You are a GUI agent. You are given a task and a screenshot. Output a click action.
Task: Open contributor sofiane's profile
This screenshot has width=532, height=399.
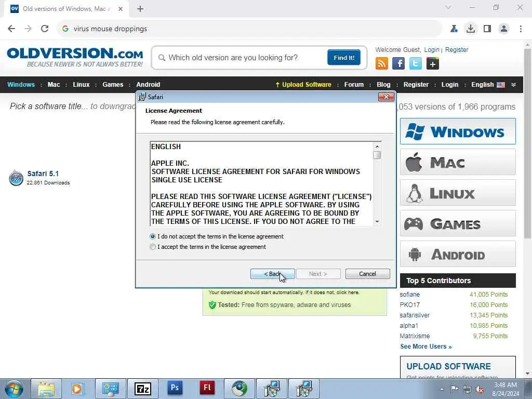coord(409,295)
